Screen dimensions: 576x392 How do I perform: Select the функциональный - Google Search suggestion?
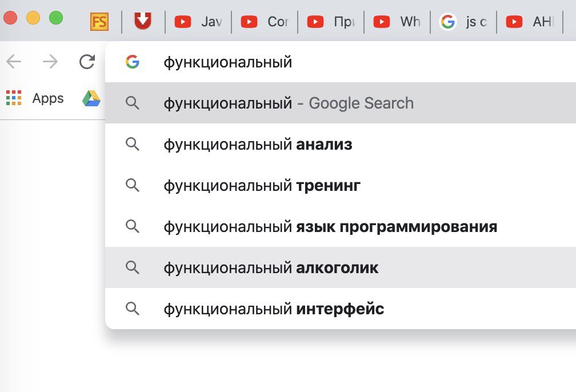341,103
